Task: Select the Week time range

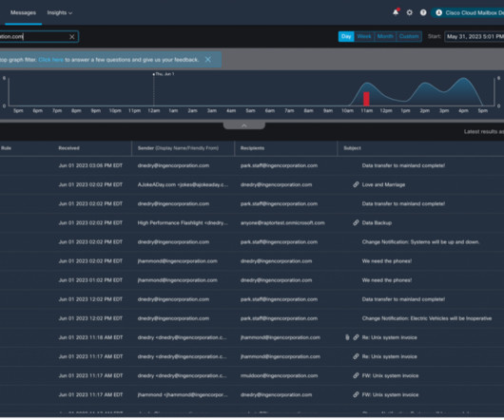Action: coord(364,36)
